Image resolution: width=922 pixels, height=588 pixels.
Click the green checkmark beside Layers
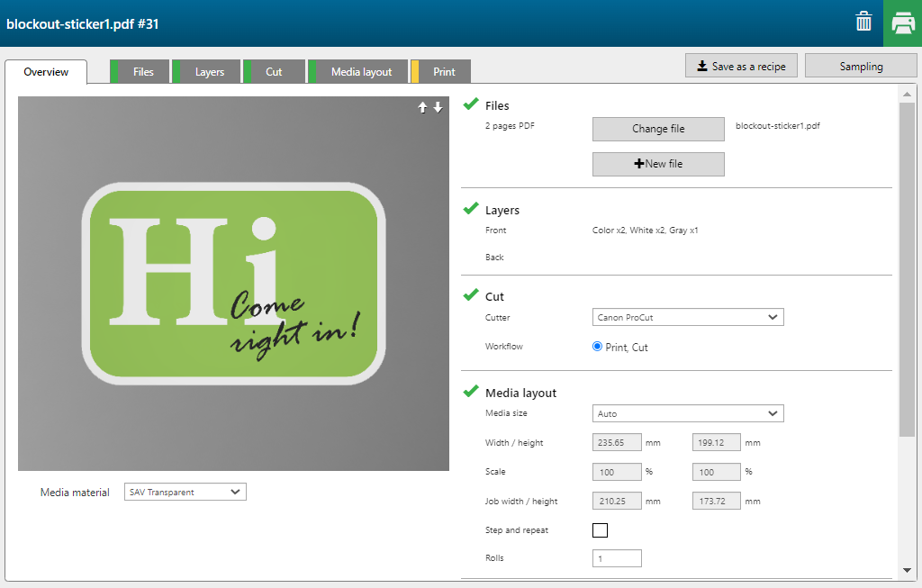point(470,209)
